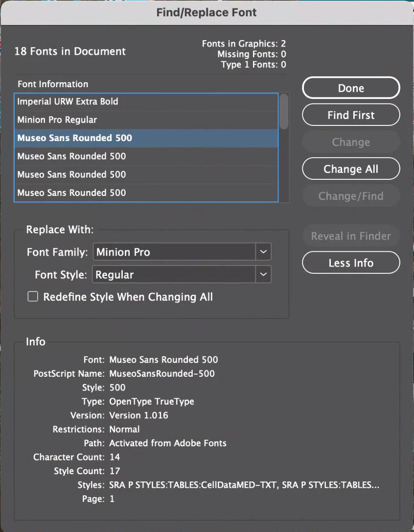This screenshot has width=414, height=532.
Task: Click the Restrictions value Normal
Action: pyautogui.click(x=124, y=429)
